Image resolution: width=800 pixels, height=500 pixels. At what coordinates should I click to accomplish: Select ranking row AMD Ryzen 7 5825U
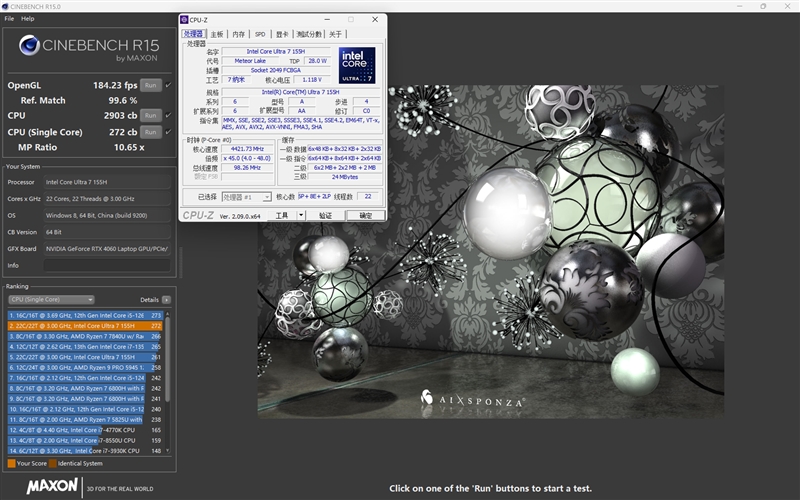tap(85, 419)
